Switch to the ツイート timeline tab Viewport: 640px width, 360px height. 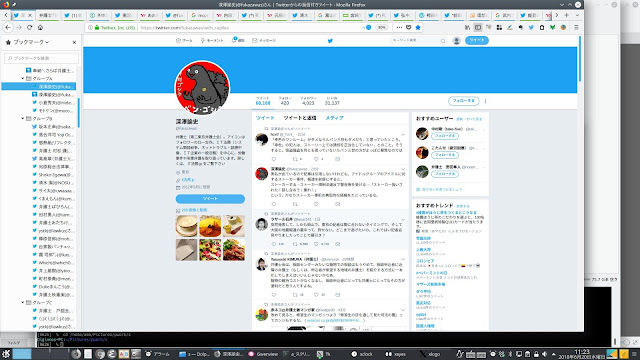[x=265, y=118]
